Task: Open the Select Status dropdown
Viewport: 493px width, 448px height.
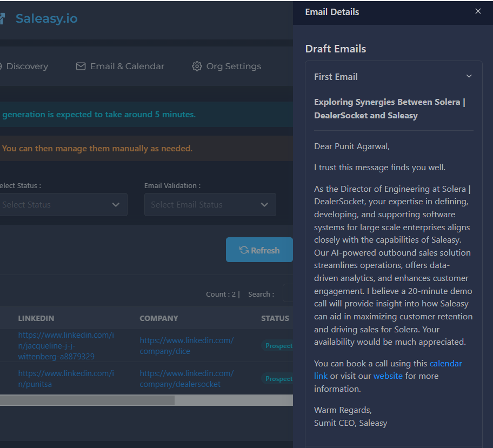Action: 63,205
